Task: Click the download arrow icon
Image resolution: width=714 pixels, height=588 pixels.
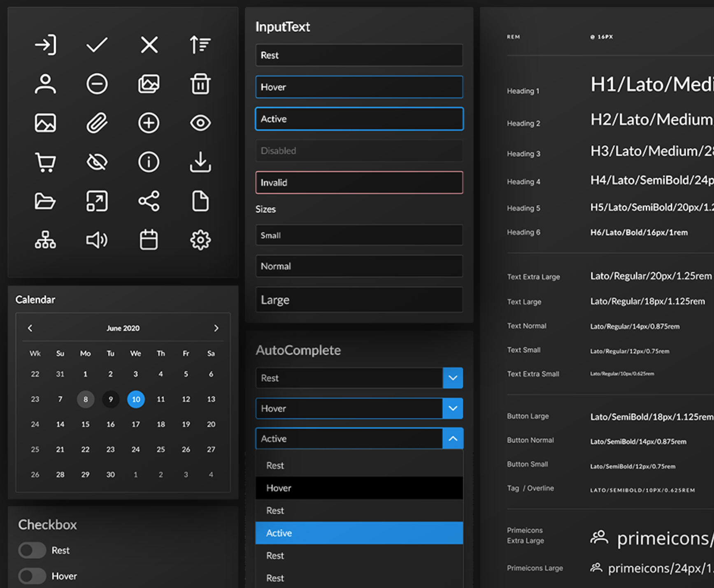Action: (x=200, y=162)
